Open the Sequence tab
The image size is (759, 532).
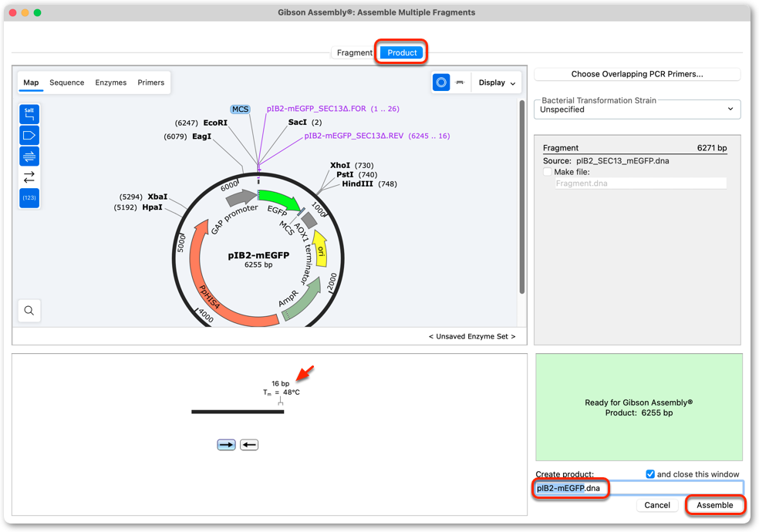tap(67, 82)
